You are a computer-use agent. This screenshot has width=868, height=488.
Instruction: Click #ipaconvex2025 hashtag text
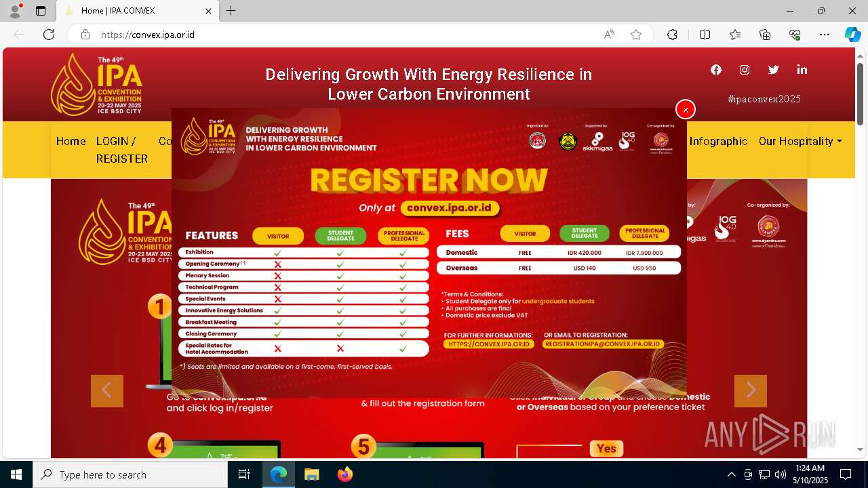pos(764,99)
